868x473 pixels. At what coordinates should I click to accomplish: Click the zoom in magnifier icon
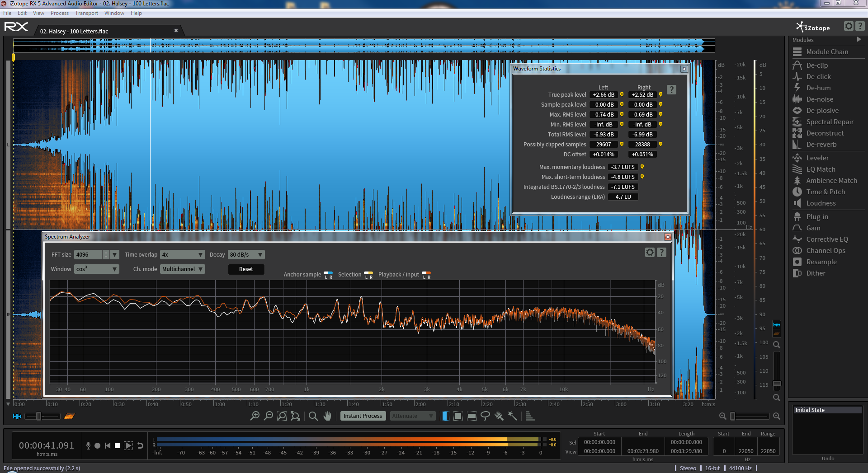point(255,416)
